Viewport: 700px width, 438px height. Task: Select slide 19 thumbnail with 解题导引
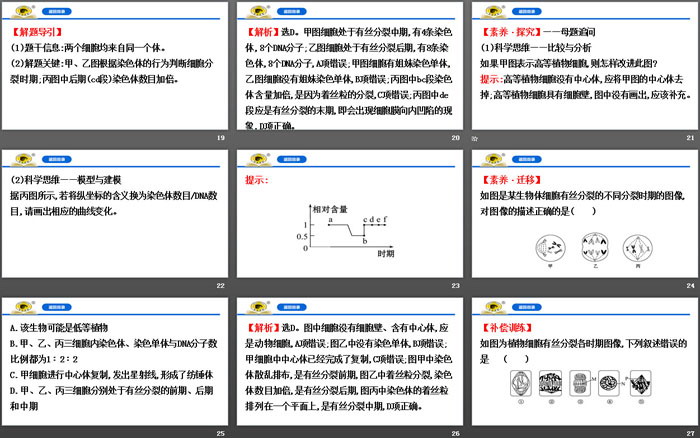(115, 66)
